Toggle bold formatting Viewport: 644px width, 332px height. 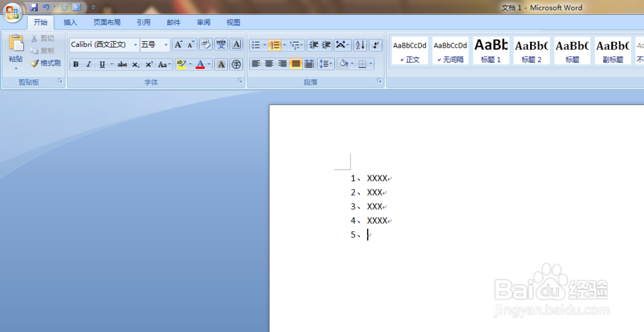pos(75,64)
